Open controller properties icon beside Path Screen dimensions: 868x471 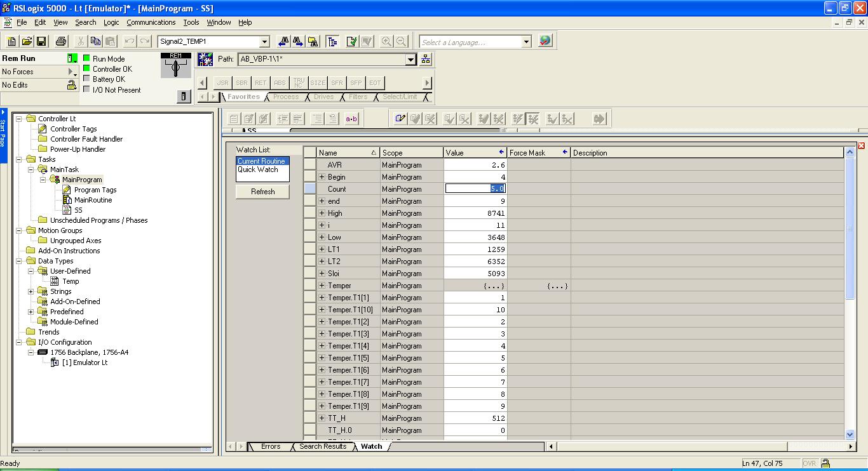pyautogui.click(x=205, y=59)
